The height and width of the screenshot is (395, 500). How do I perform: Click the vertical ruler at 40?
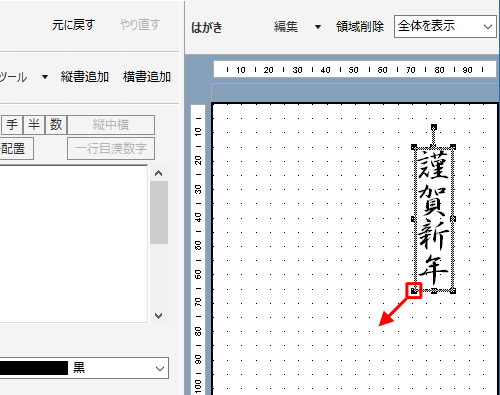198,218
